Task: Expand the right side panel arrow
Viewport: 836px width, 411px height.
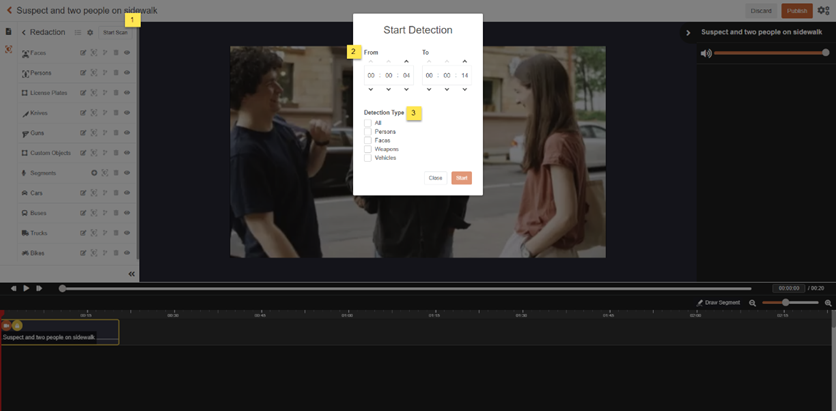Action: coord(688,33)
